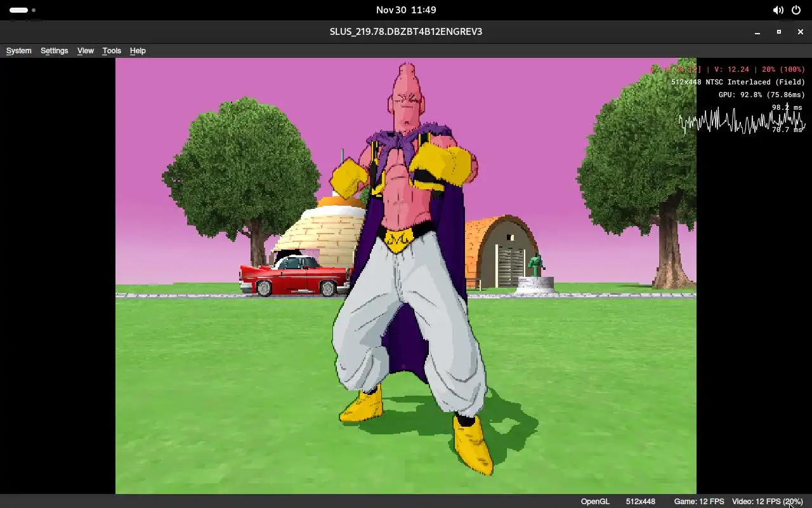Image resolution: width=812 pixels, height=508 pixels.
Task: Open the Tools menu
Action: click(112, 51)
